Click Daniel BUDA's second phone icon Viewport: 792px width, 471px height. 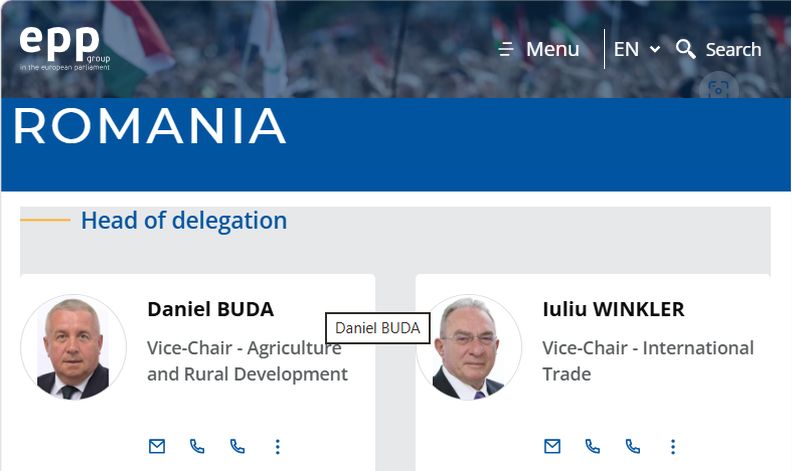237,446
